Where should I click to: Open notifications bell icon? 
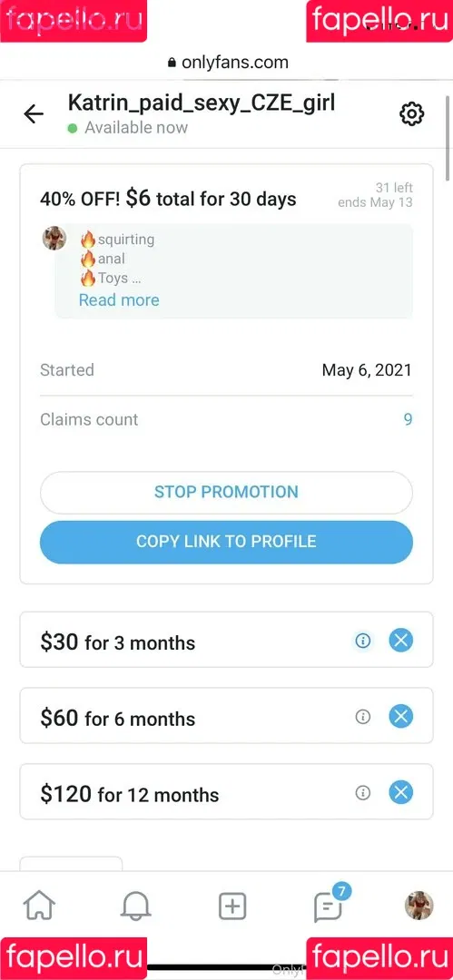136,906
